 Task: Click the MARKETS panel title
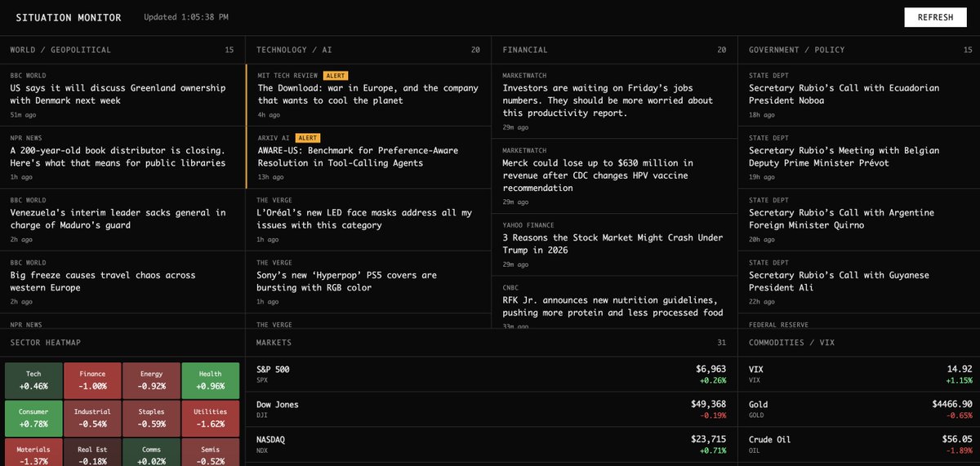tap(274, 343)
